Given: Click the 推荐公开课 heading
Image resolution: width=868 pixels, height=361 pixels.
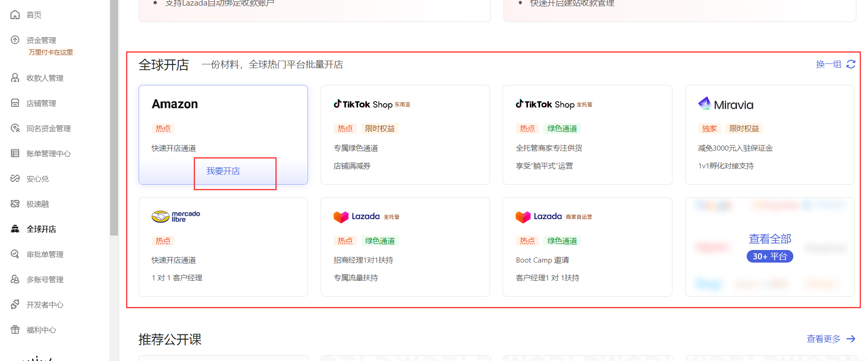Looking at the screenshot, I should (170, 340).
